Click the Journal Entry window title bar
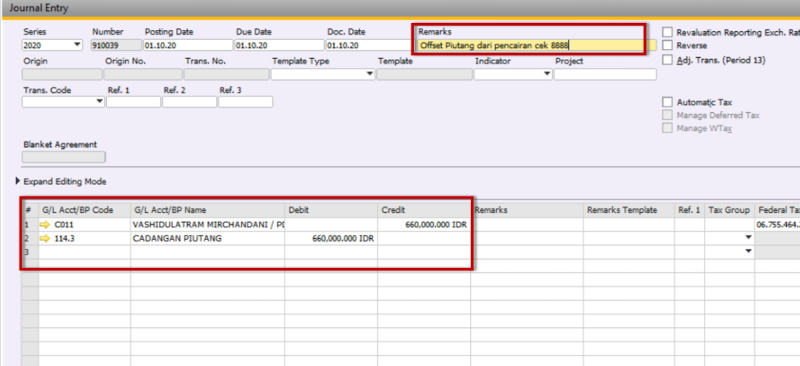 coord(400,8)
